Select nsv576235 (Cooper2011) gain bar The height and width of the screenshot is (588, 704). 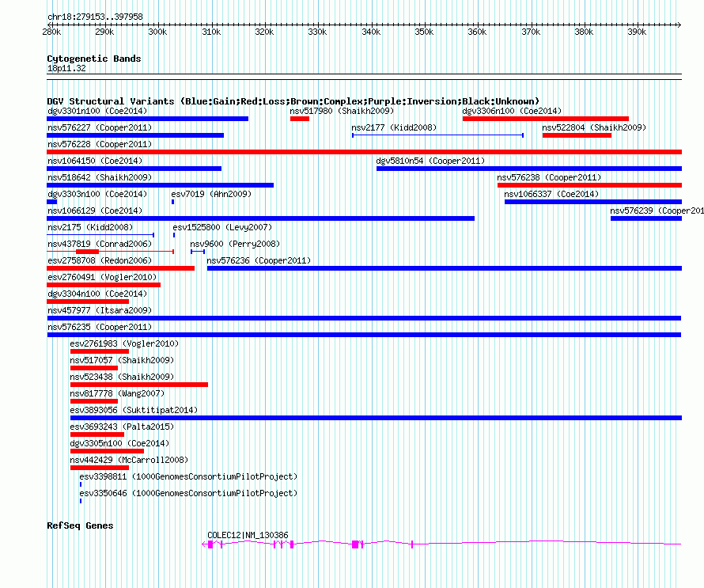coord(364,335)
